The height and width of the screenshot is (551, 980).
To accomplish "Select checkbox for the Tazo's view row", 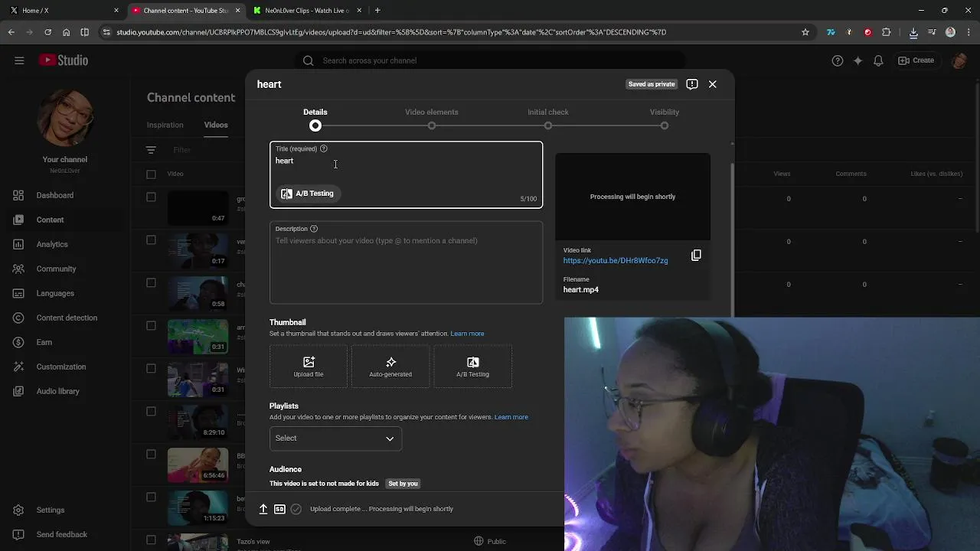I will pyautogui.click(x=151, y=540).
